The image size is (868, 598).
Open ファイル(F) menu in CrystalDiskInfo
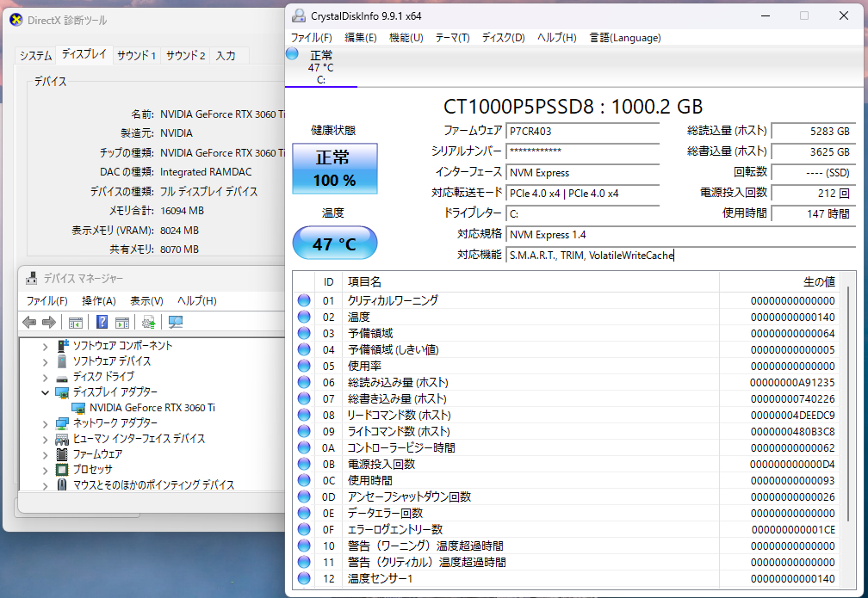(311, 38)
